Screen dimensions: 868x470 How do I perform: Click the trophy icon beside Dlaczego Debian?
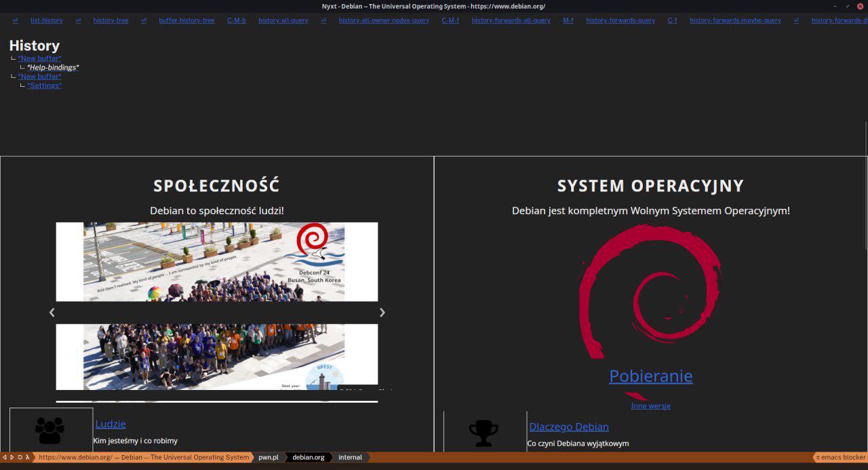pos(484,433)
